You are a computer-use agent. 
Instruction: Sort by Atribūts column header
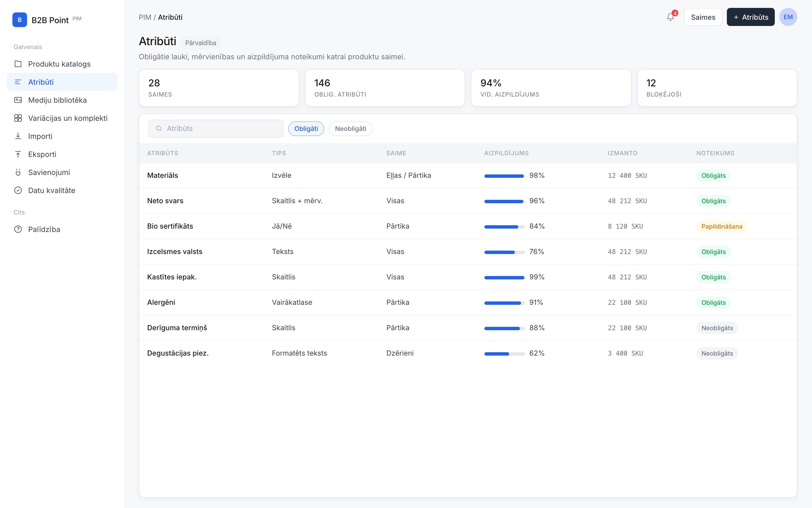pos(163,153)
